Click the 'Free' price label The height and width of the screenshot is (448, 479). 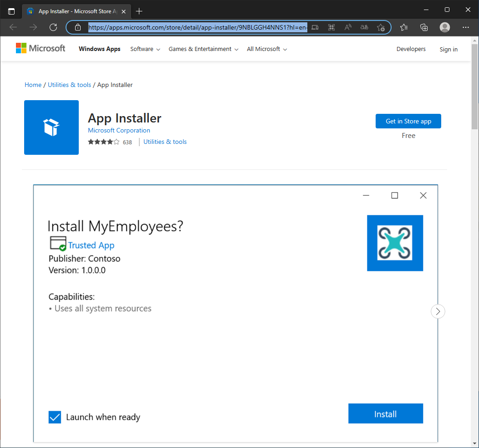click(x=408, y=136)
